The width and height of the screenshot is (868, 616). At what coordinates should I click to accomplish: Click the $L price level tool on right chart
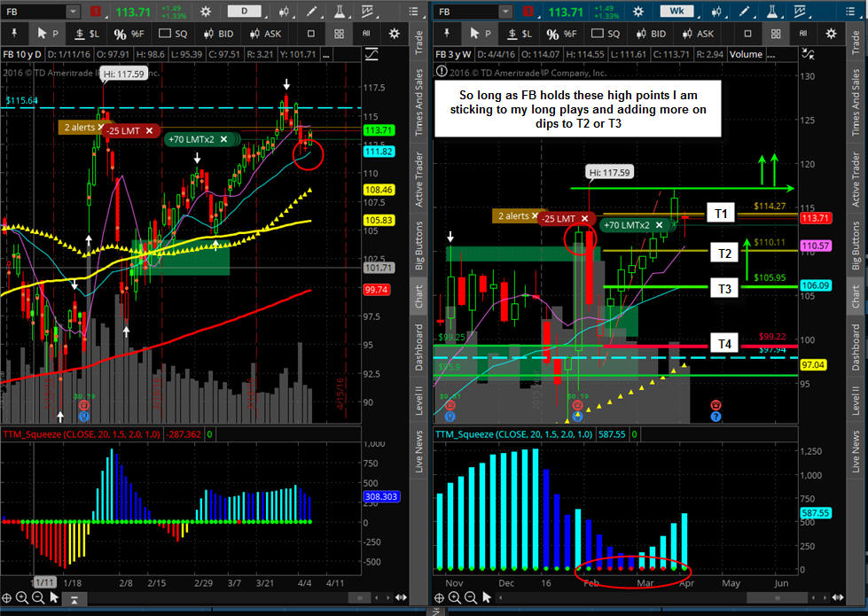coord(520,34)
